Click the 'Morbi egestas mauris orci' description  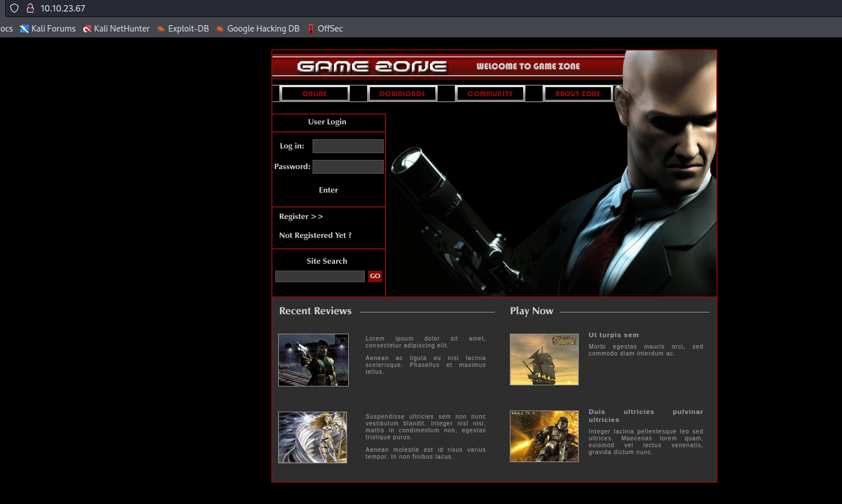646,350
